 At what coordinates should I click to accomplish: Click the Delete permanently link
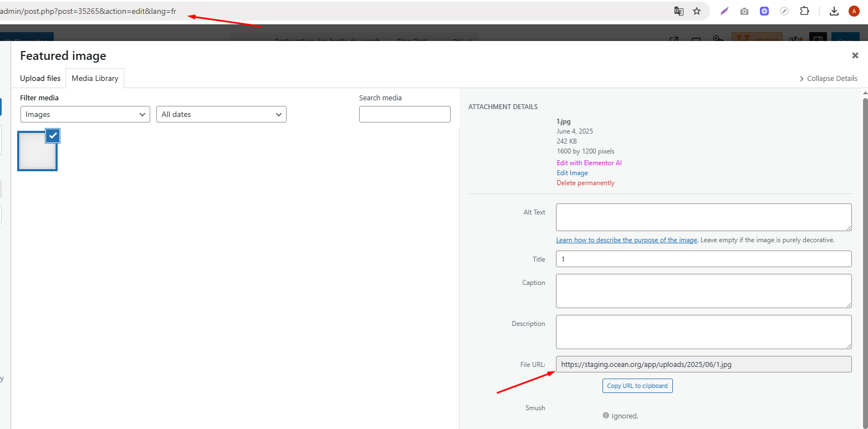(585, 183)
